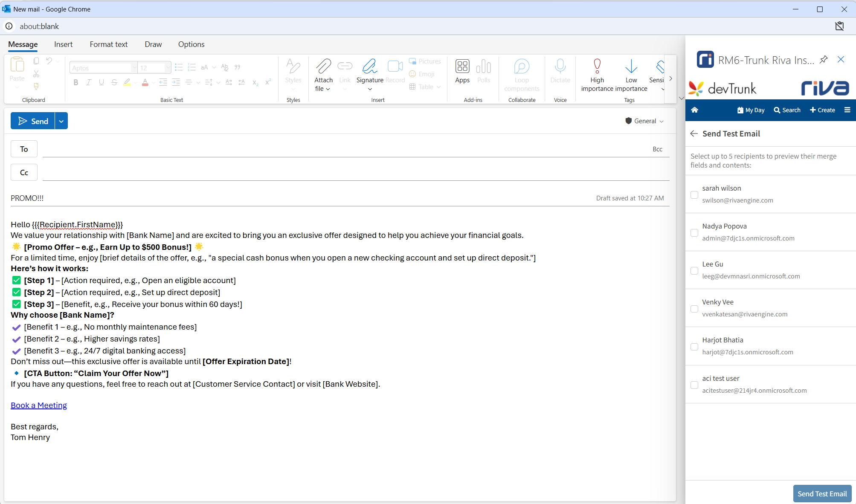The height and width of the screenshot is (504, 856).
Task: Click the Attach file paperclip icon
Action: point(323,67)
